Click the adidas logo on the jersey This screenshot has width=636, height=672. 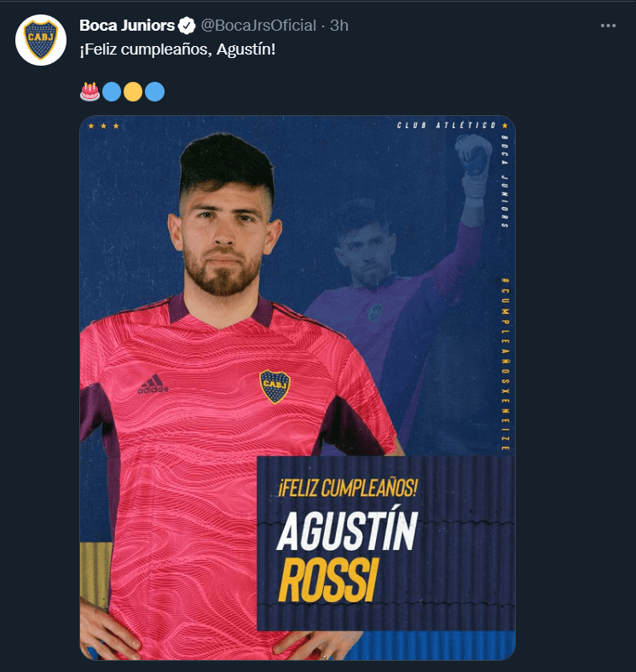click(153, 384)
